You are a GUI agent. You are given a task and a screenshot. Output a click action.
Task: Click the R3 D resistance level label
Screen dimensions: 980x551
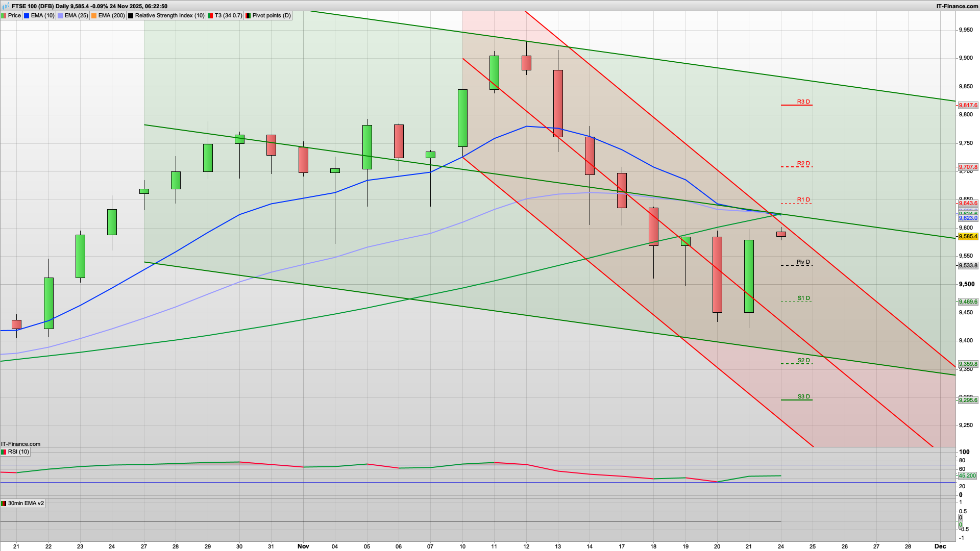click(802, 102)
